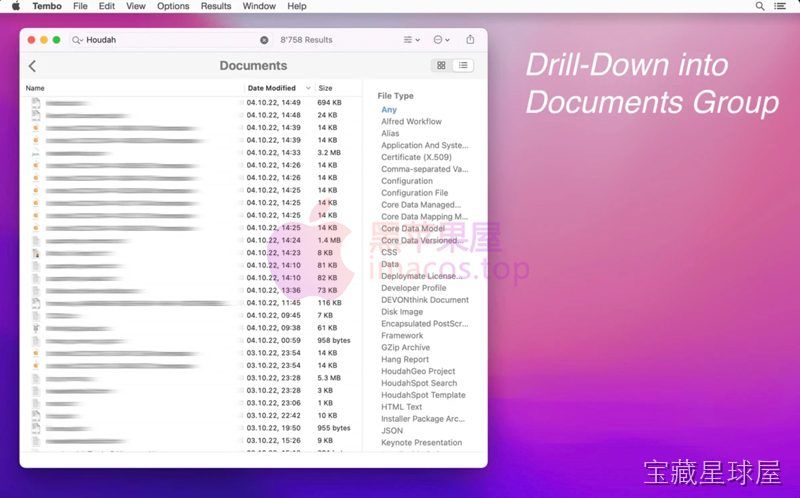Click the search magnifier options icon
Viewport: 800px width, 498px height.
(77, 40)
